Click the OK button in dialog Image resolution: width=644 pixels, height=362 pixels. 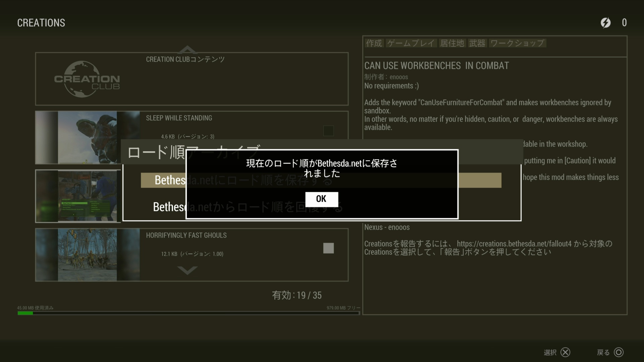[x=321, y=199]
